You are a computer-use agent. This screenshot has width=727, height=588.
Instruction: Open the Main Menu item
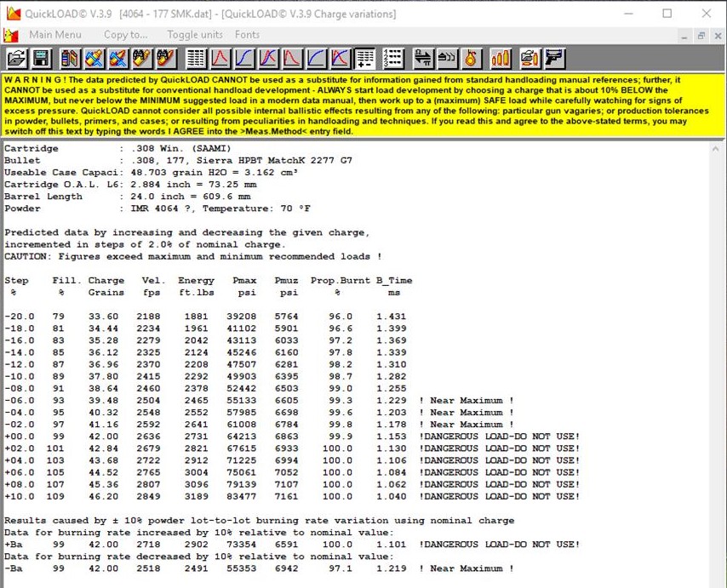(x=55, y=35)
